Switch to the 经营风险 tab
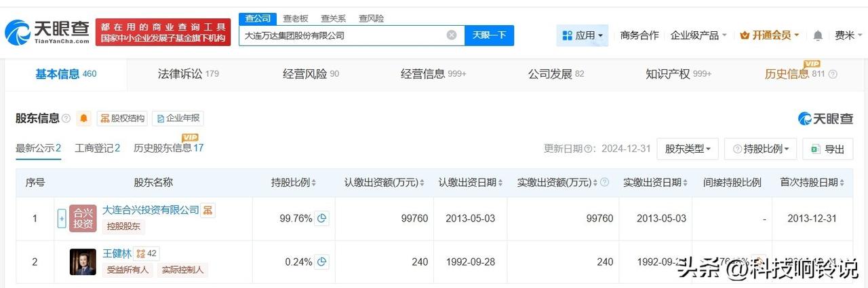868x288 pixels. click(x=311, y=74)
